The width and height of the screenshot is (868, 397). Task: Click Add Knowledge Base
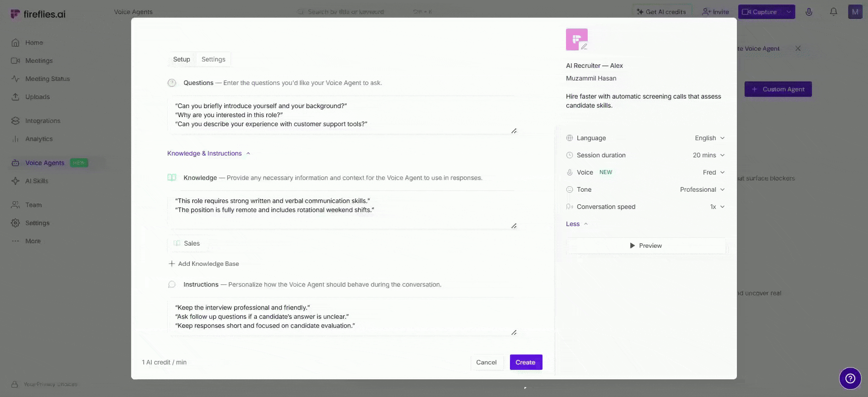click(203, 264)
